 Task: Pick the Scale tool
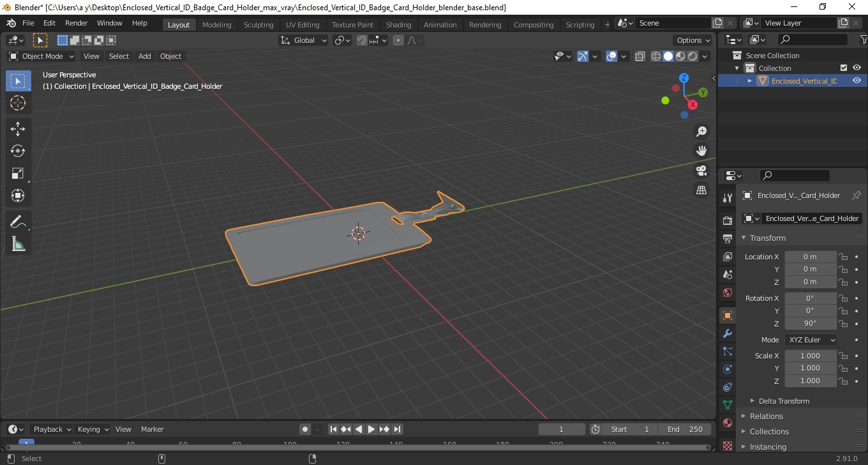click(18, 173)
